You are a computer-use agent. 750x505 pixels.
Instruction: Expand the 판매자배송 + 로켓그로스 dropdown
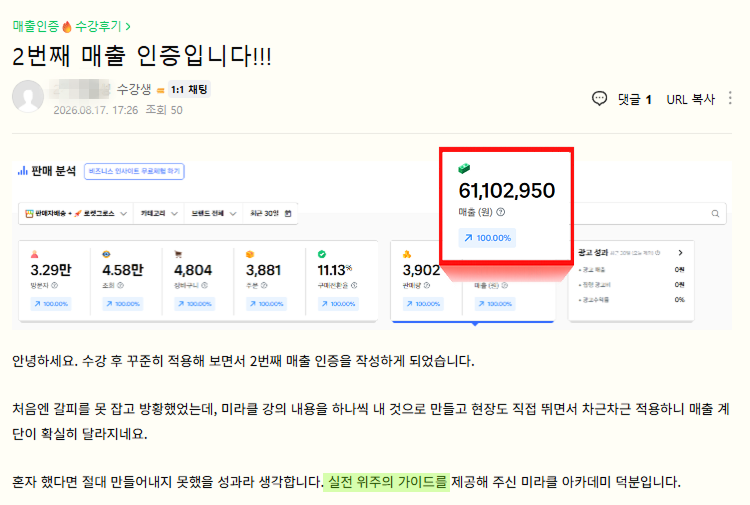[77, 213]
